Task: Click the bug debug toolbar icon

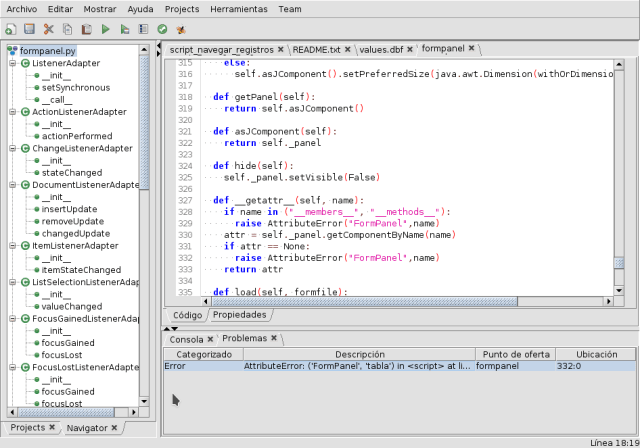Action: (x=179, y=29)
